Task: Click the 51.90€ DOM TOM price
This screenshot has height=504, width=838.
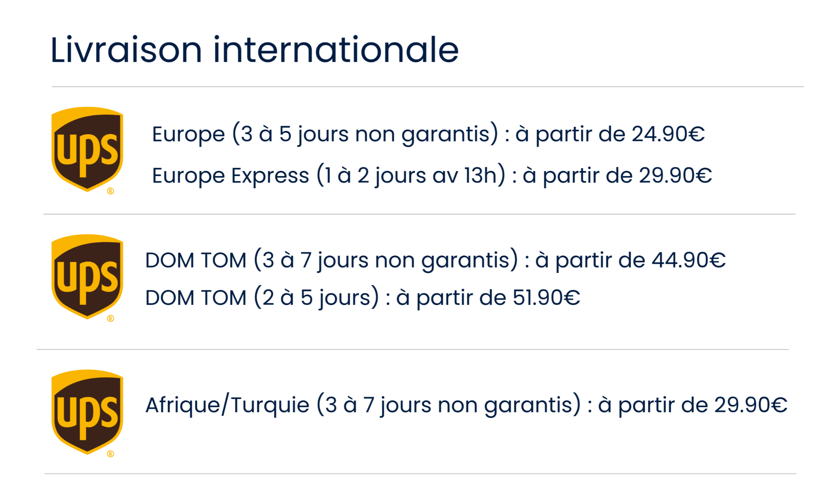Action: [546, 297]
